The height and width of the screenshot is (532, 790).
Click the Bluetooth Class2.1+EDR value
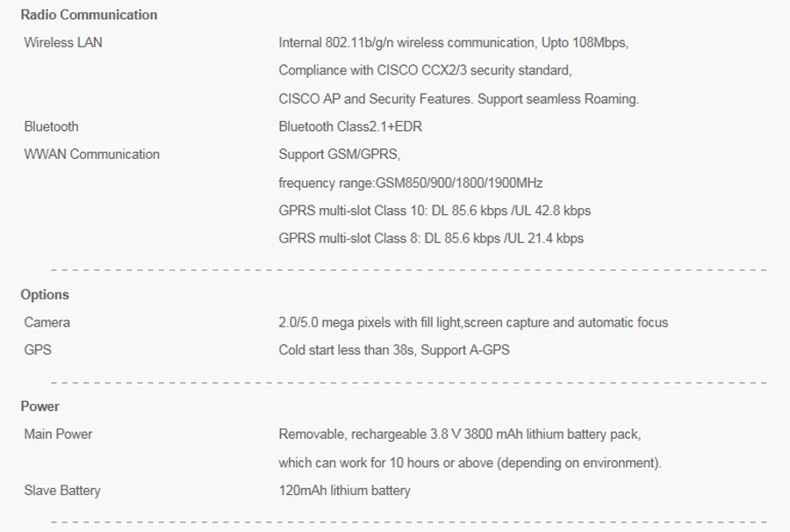(350, 126)
